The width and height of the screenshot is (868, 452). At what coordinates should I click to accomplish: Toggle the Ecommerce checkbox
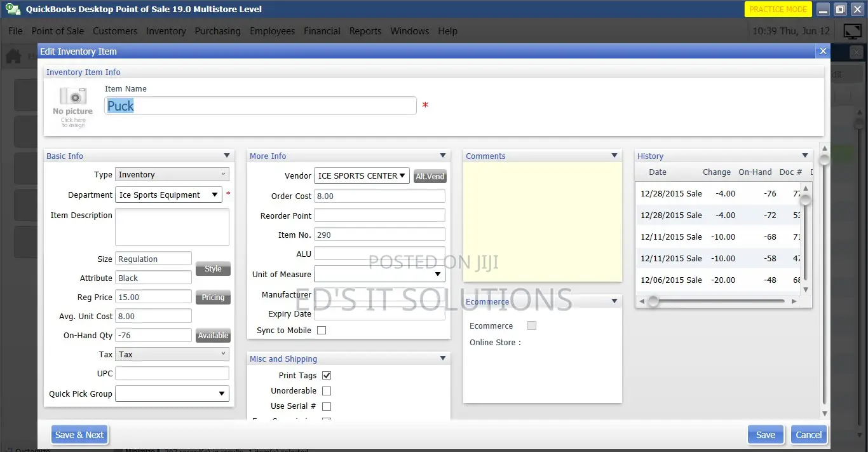pyautogui.click(x=532, y=325)
